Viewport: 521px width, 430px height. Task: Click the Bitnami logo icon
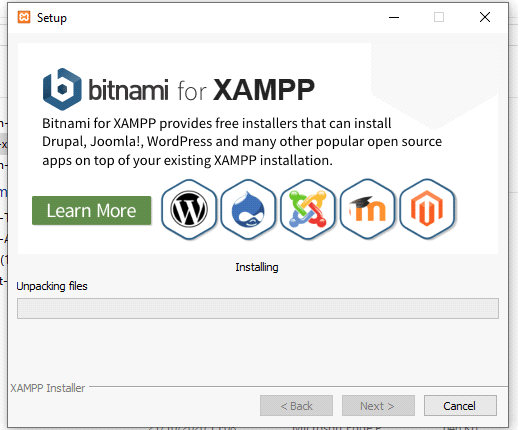pyautogui.click(x=62, y=89)
